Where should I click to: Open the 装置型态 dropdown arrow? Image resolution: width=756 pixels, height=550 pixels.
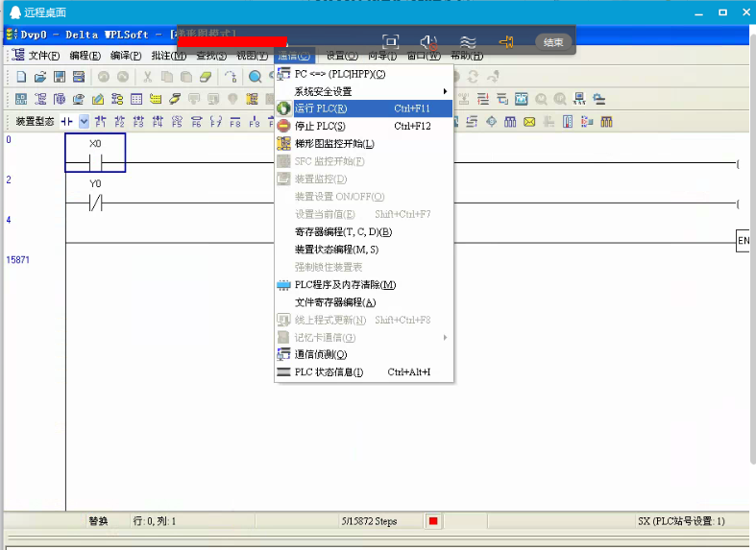(x=84, y=122)
